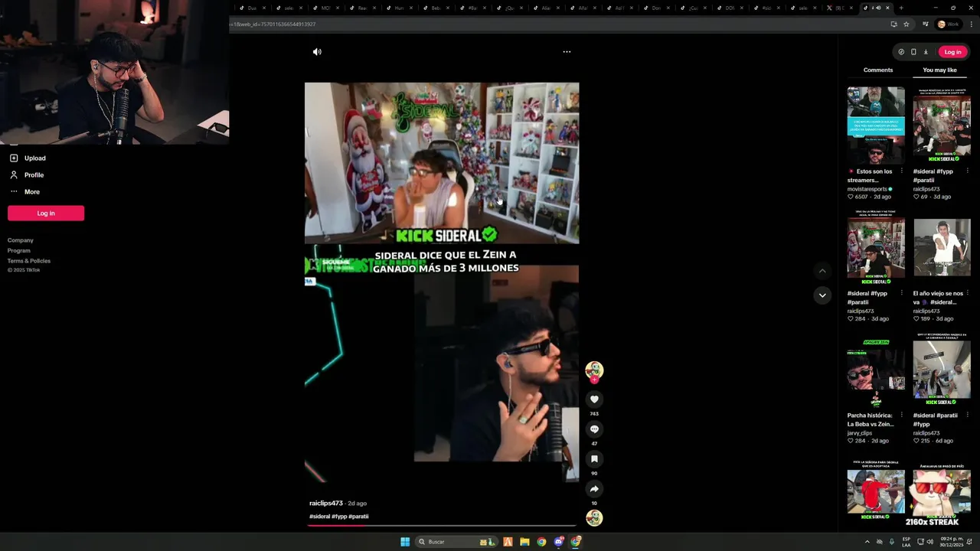Open File Explorer from the taskbar
980x551 pixels.
point(524,542)
